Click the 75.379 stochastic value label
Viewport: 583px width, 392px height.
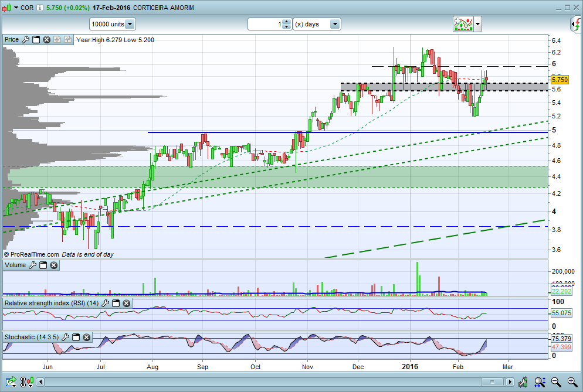561,339
